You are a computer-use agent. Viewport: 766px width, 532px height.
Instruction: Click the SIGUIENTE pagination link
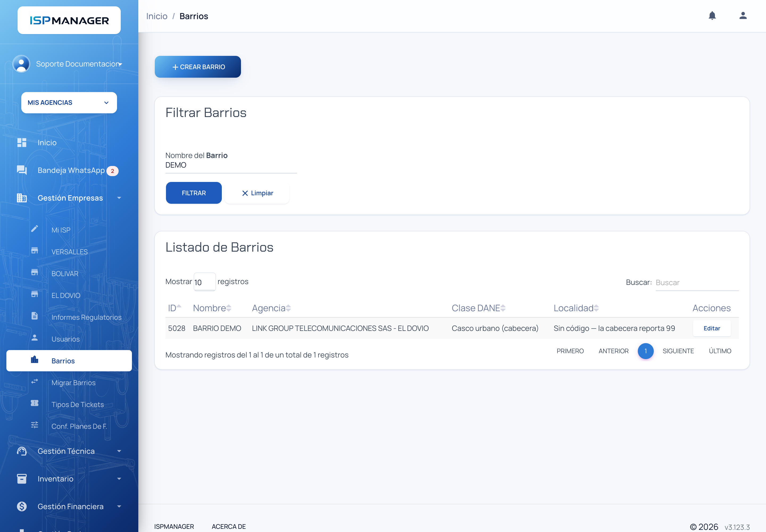678,351
